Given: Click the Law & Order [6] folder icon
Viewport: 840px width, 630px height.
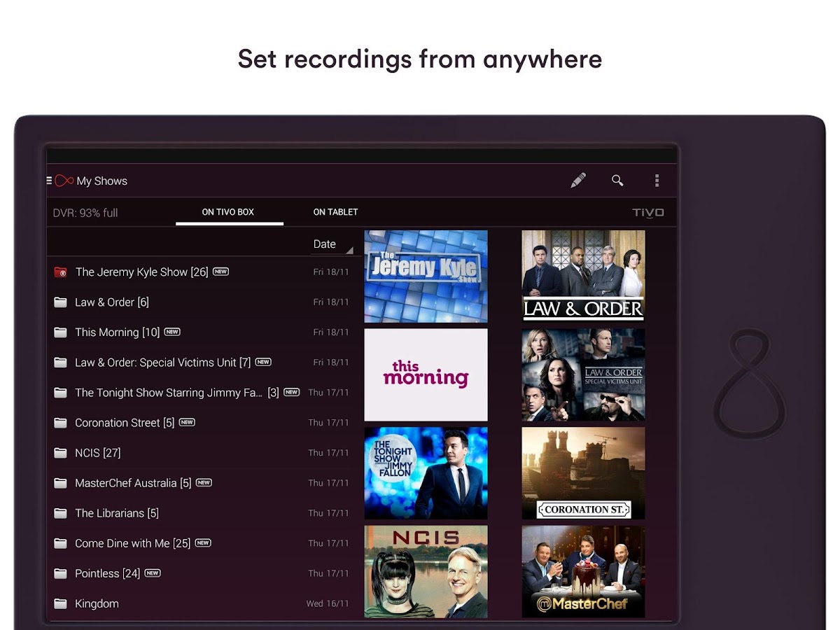Looking at the screenshot, I should pyautogui.click(x=61, y=302).
